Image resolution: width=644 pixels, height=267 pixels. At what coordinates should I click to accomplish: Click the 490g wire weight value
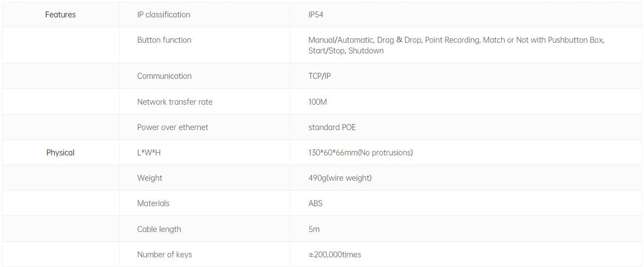(x=339, y=178)
